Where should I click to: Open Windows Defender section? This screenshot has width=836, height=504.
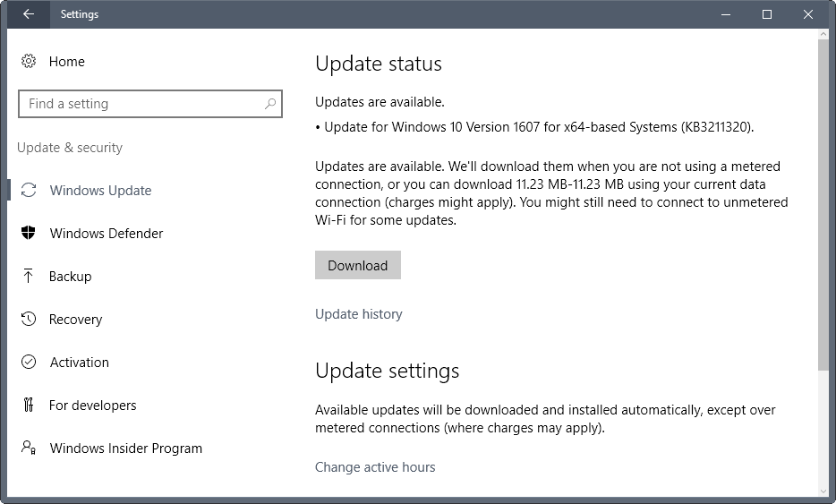point(107,234)
